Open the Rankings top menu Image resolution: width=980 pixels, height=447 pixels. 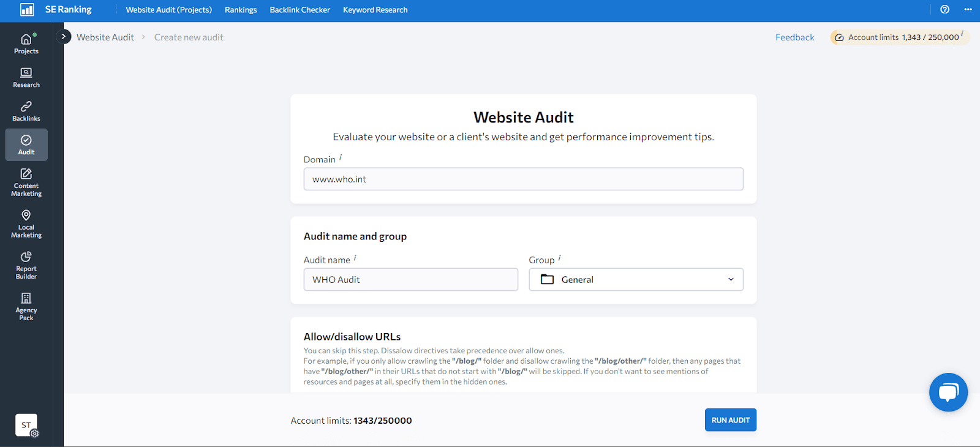pos(241,10)
